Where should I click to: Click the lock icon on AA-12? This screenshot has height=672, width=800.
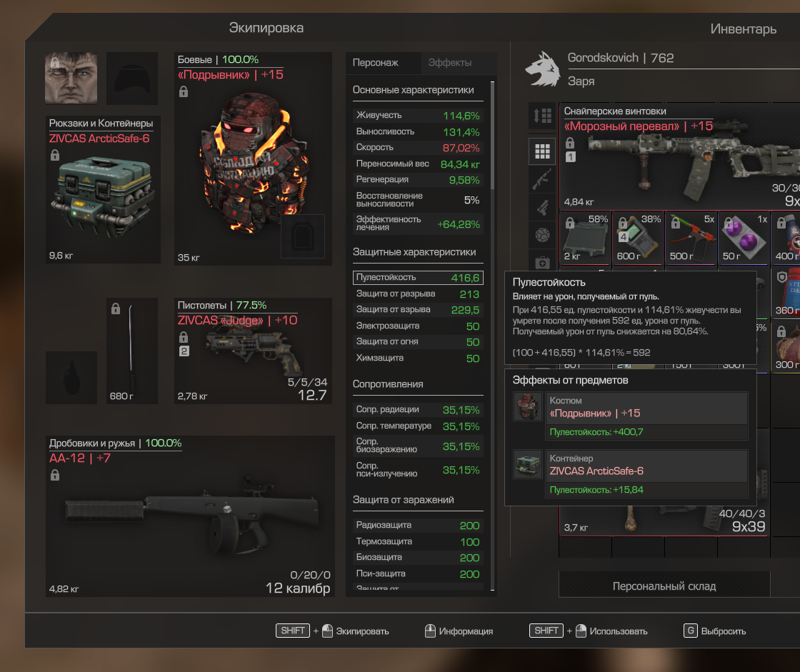(x=55, y=475)
